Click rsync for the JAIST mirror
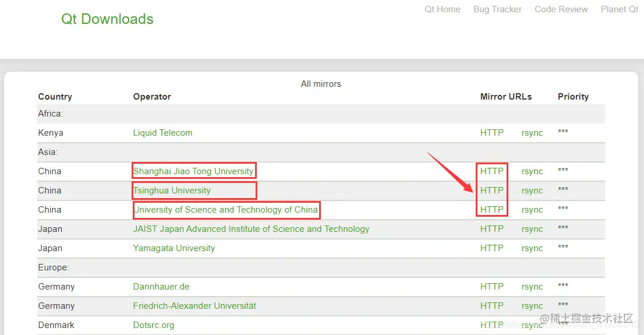This screenshot has height=335, width=644. click(x=532, y=230)
